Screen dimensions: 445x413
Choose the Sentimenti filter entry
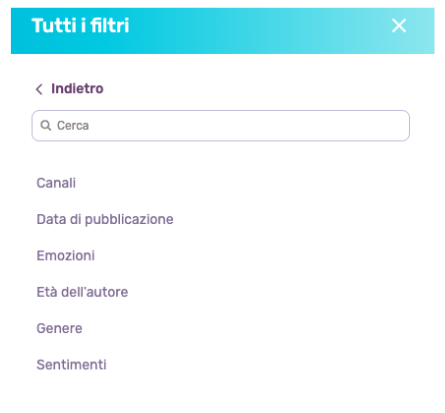(71, 365)
